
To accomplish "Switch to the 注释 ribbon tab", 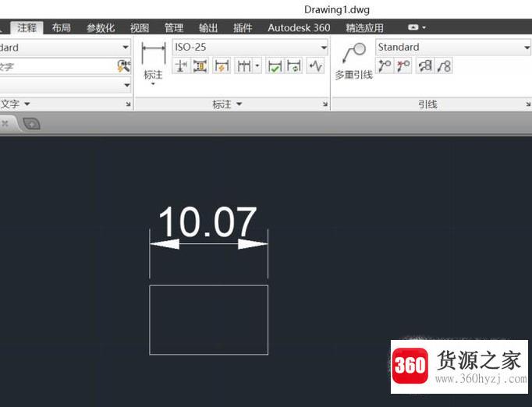I will point(27,27).
